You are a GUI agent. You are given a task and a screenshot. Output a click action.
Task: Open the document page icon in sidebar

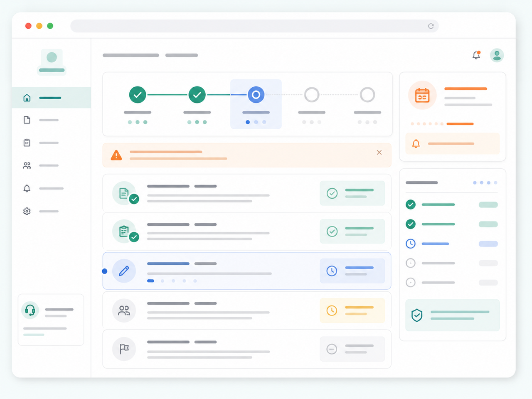click(x=27, y=120)
